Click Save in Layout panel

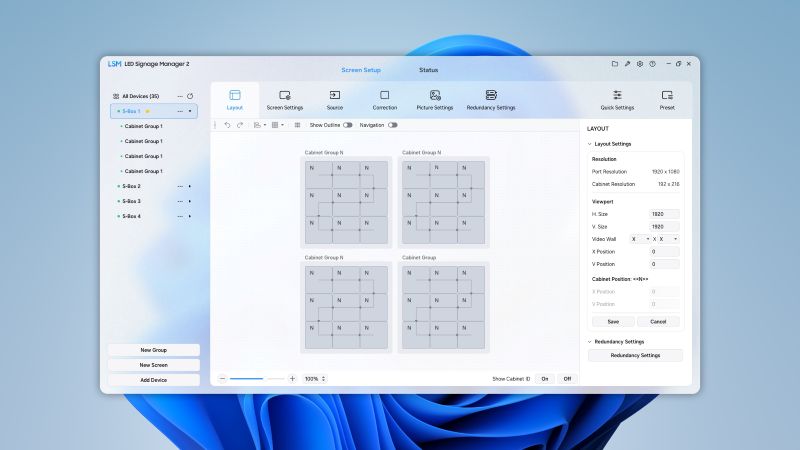click(x=612, y=321)
